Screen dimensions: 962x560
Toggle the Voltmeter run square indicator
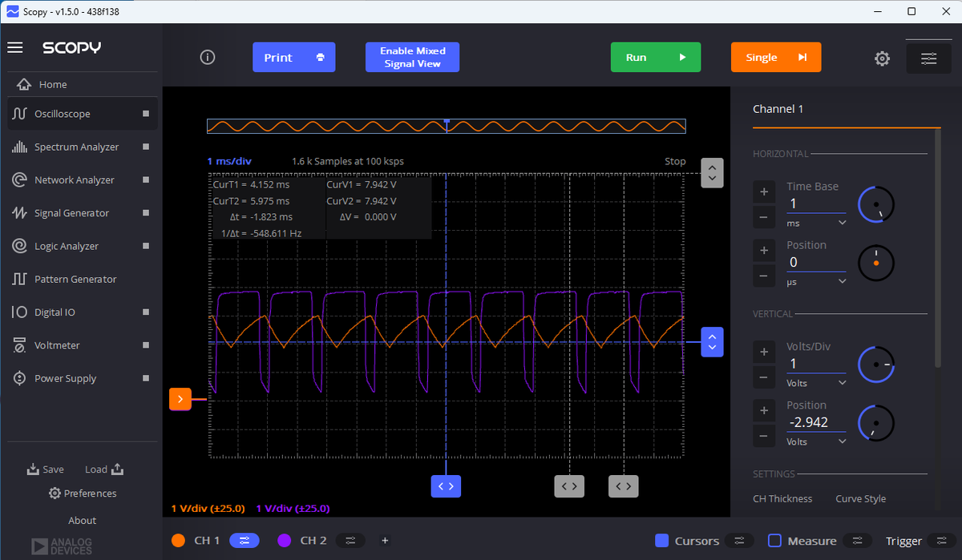click(146, 345)
